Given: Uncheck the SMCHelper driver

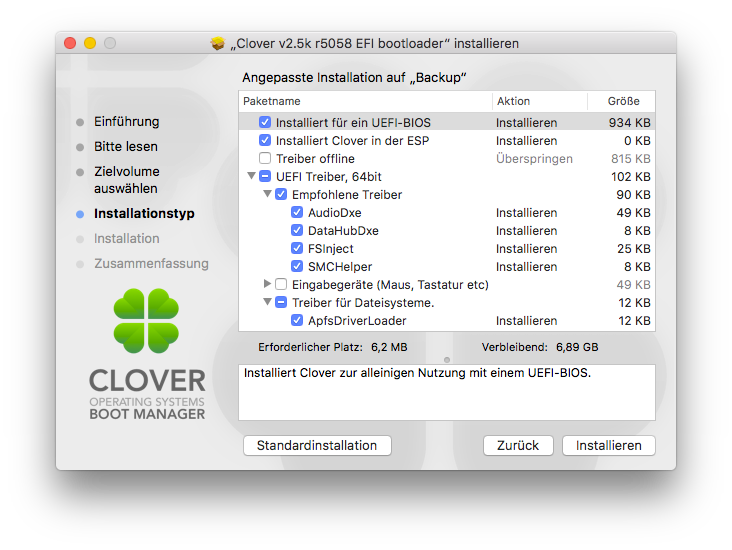Looking at the screenshot, I should point(297,266).
